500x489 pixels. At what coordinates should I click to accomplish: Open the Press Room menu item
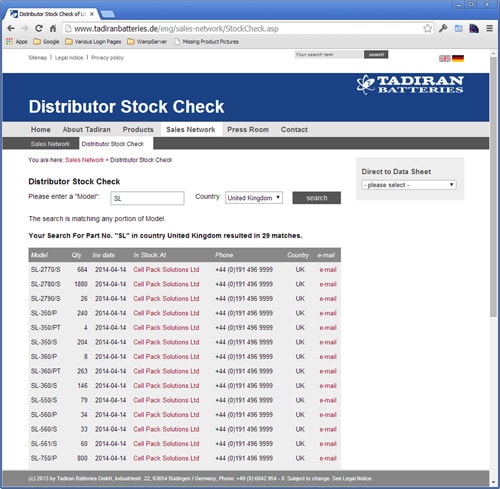coord(248,129)
